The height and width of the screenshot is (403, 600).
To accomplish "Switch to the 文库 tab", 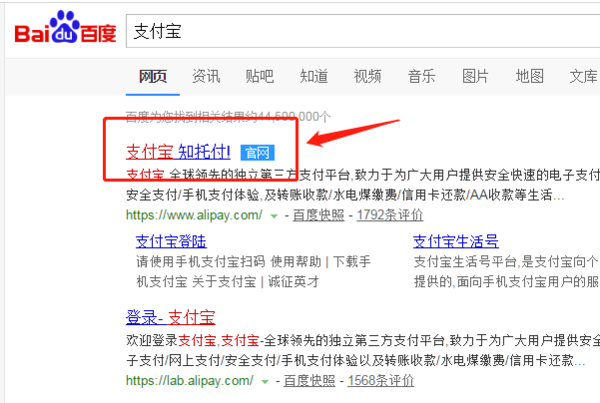I will (584, 77).
